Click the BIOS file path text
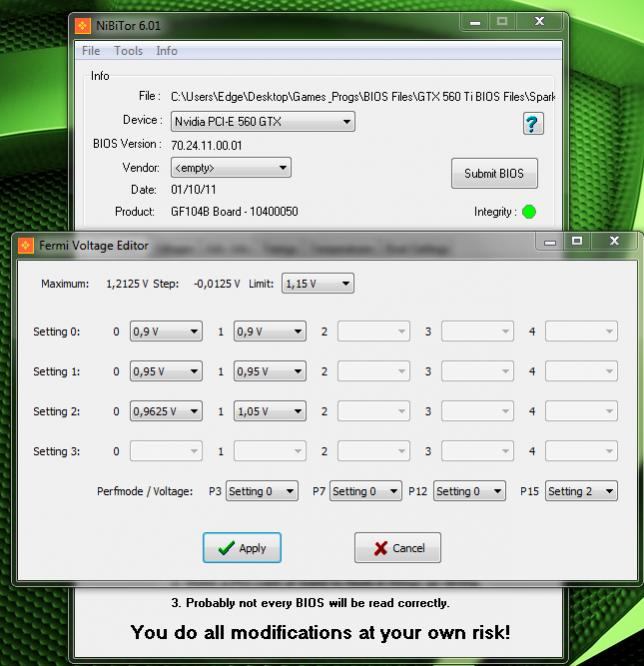This screenshot has height=666, width=644. tap(363, 97)
